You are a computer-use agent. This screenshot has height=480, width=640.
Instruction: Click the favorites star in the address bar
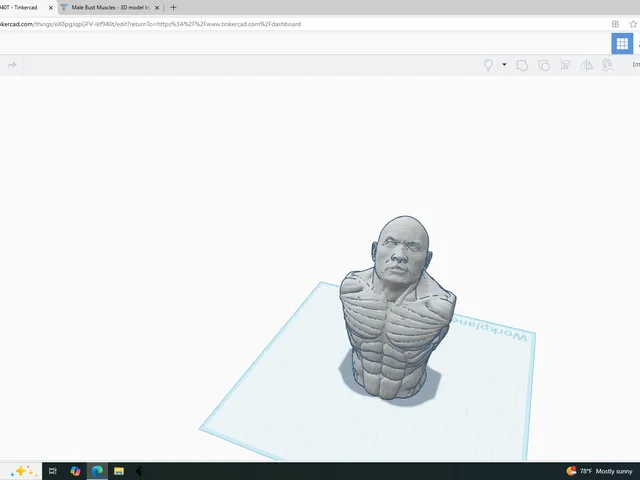tap(633, 24)
